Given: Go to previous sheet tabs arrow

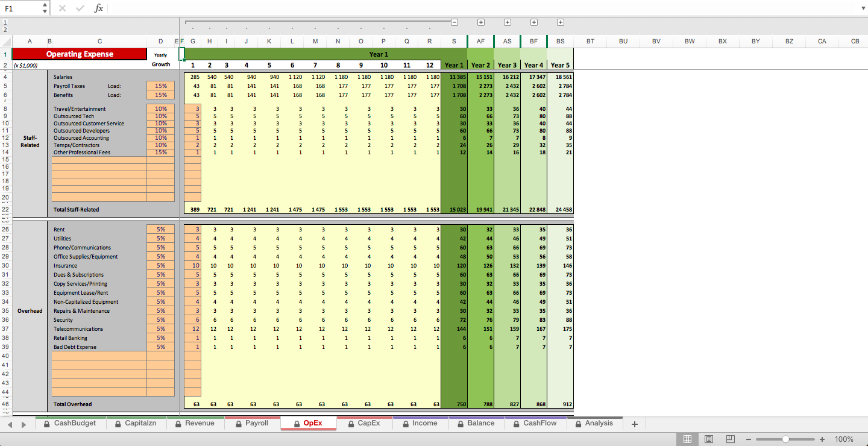Looking at the screenshot, I should pos(10,424).
